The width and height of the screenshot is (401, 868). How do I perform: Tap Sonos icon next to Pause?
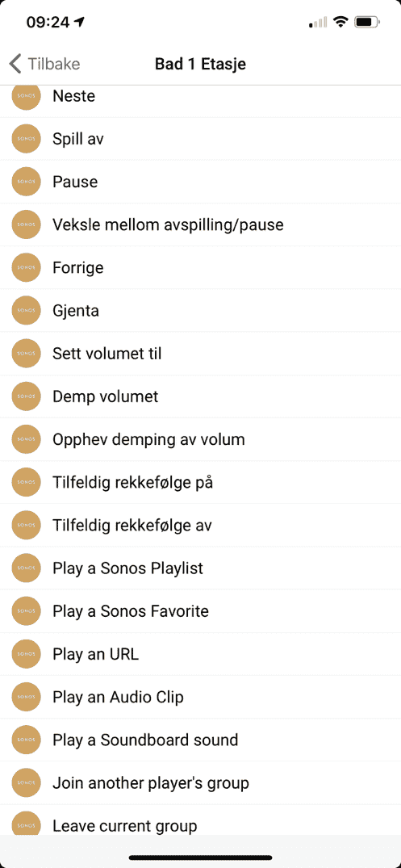[26, 182]
